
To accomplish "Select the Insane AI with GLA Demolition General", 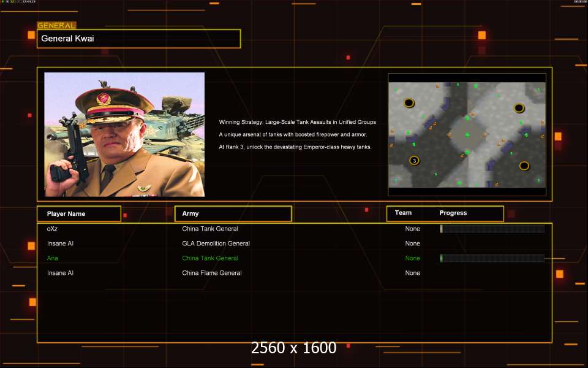I will [61, 243].
